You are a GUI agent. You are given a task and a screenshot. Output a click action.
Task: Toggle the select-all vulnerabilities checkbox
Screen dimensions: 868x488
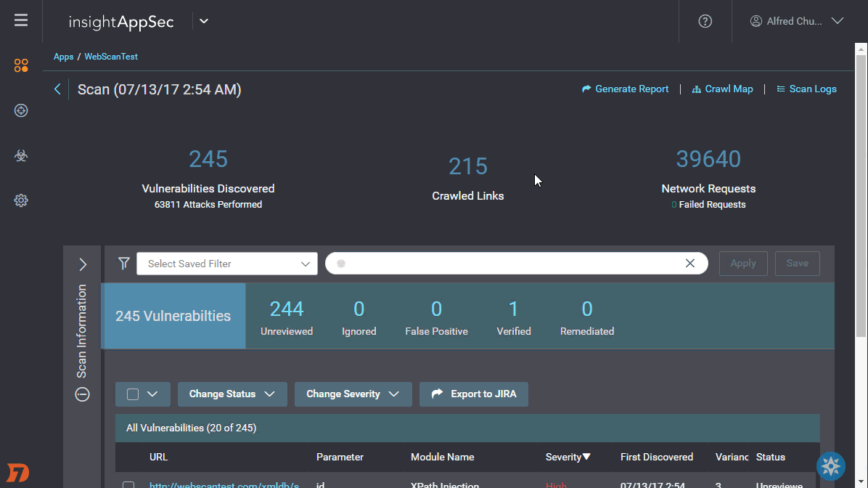(x=133, y=394)
